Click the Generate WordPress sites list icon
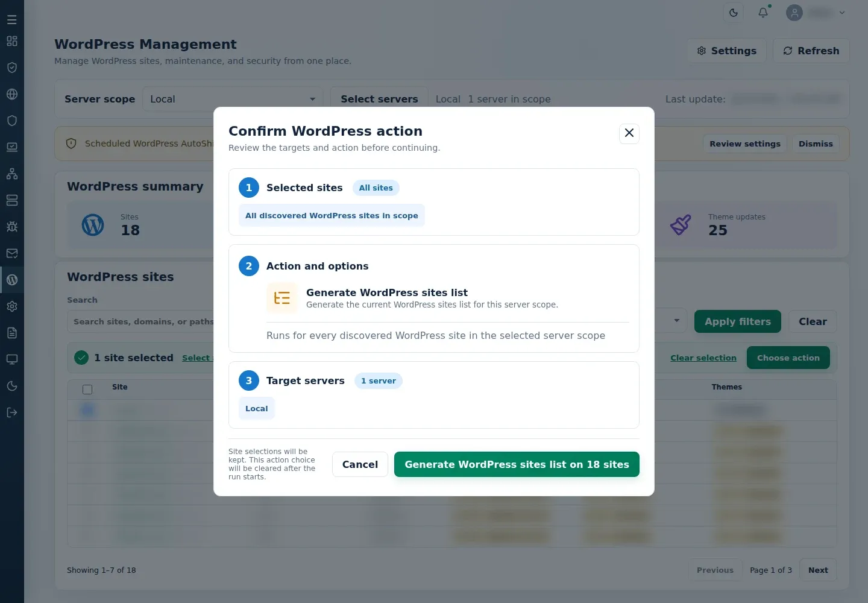 (x=282, y=298)
